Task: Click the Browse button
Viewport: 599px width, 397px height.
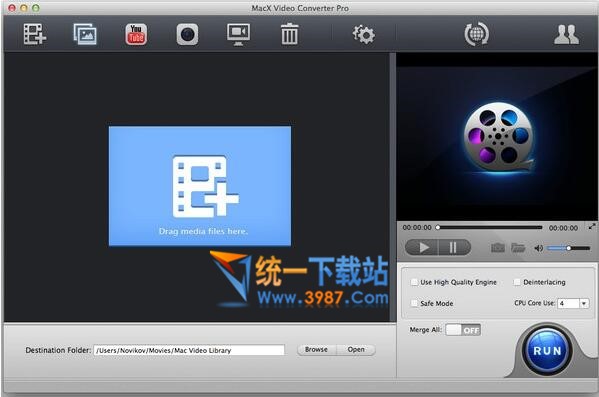Action: coord(316,350)
